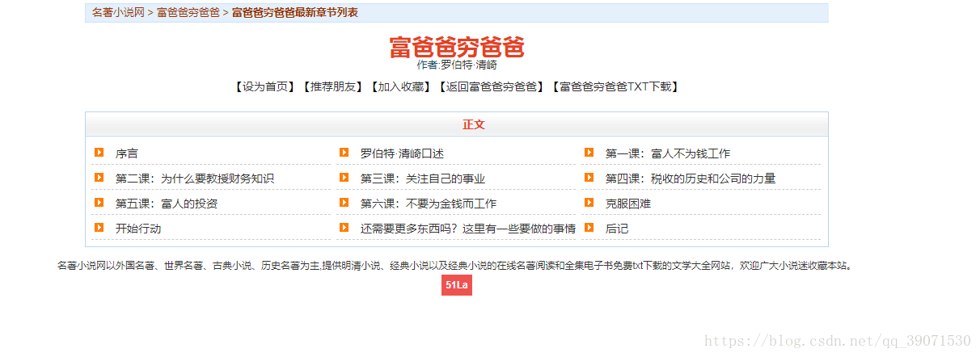
Task: Open 第二课：为什么要教授财务知识 chapter
Action: [195, 178]
